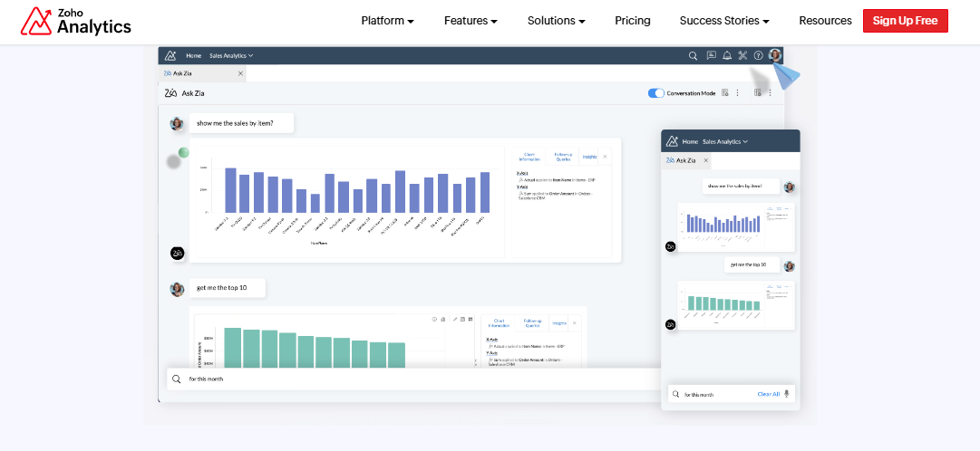The image size is (980, 451).
Task: Open Chart Information tab of the green chart
Action: (x=500, y=323)
